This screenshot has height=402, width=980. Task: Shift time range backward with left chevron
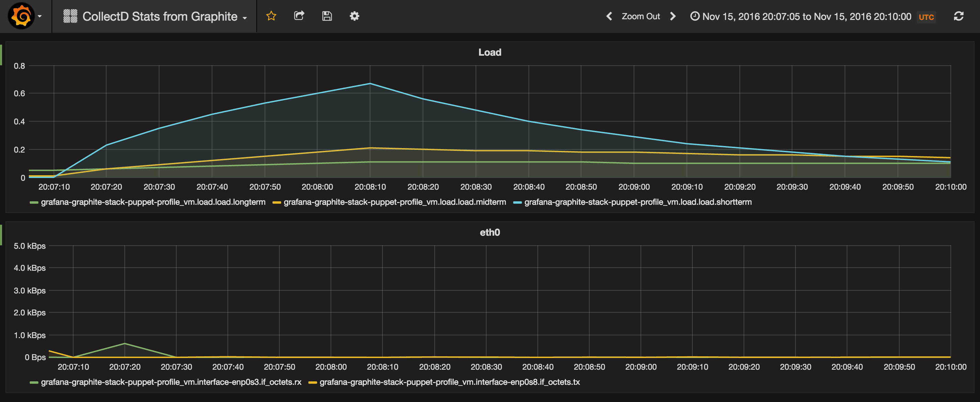609,16
